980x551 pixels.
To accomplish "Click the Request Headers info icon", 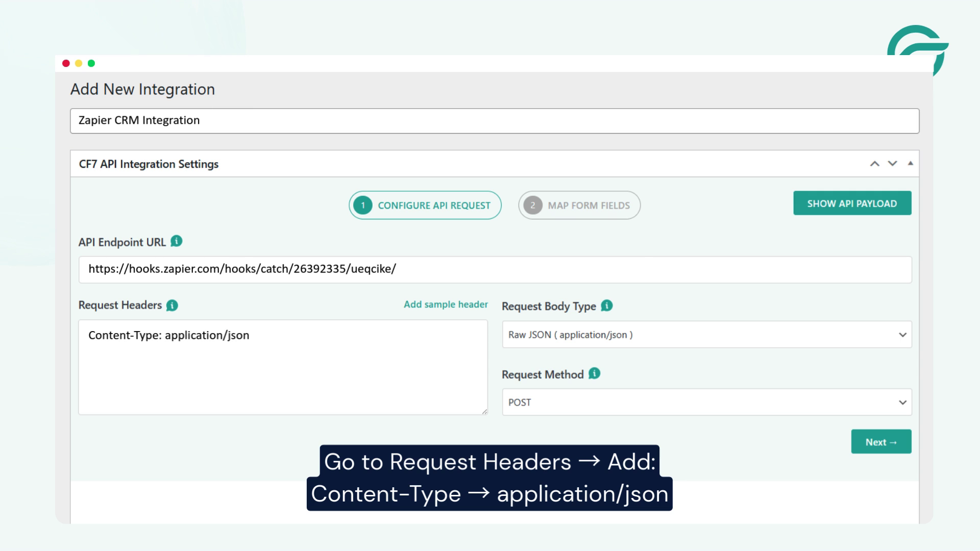I will pyautogui.click(x=172, y=305).
